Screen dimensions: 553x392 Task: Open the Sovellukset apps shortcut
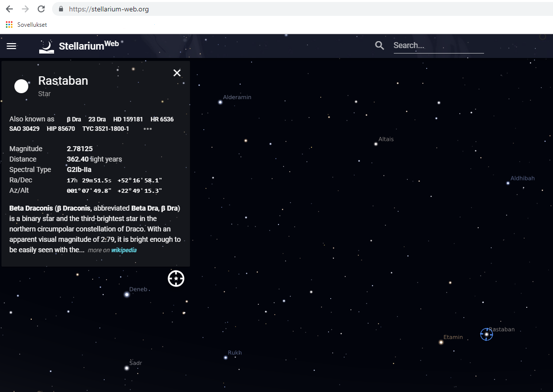point(26,24)
